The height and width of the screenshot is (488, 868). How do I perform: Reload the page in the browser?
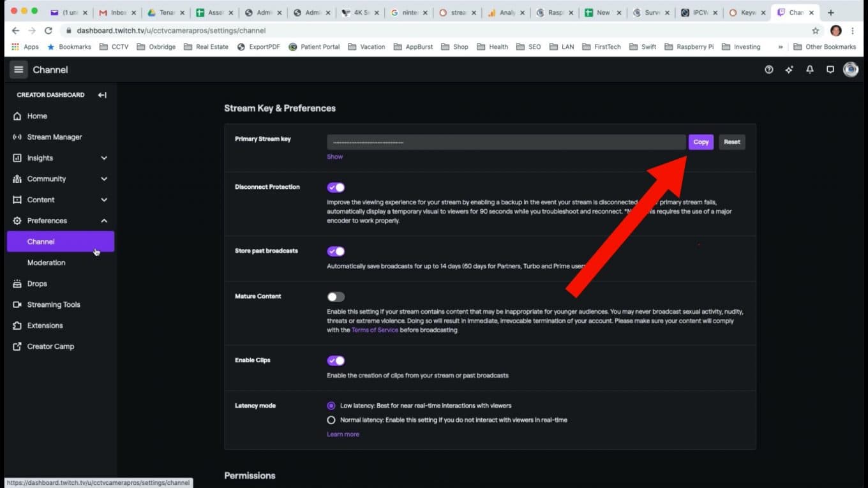click(48, 31)
